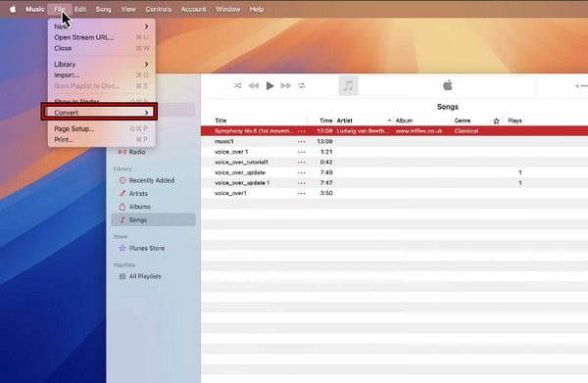Viewport: 588px width, 383px height.
Task: Choose Close in File menu
Action: (102, 48)
